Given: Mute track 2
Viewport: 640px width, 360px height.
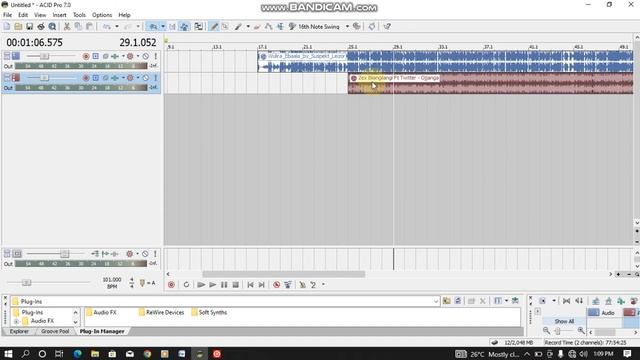Looking at the screenshot, I should click(145, 78).
